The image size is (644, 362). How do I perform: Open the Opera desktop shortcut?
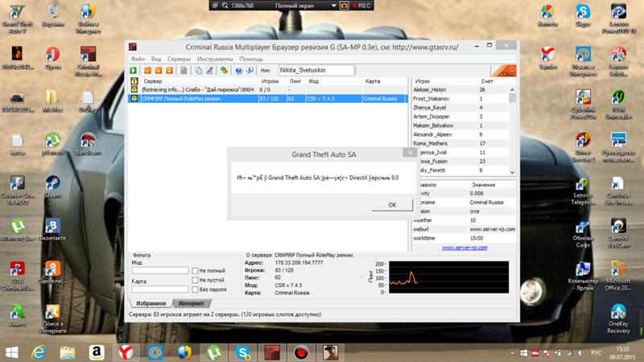[52, 58]
